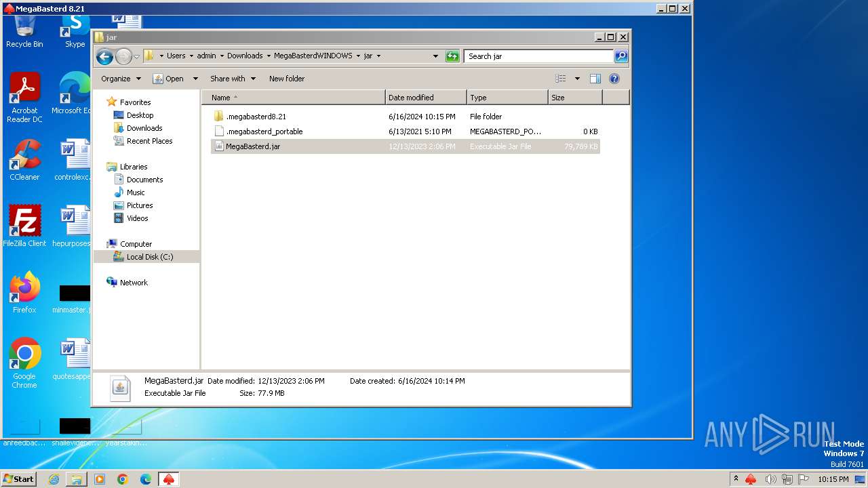The width and height of the screenshot is (868, 488).
Task: Sort by Name column header
Action: tap(294, 98)
